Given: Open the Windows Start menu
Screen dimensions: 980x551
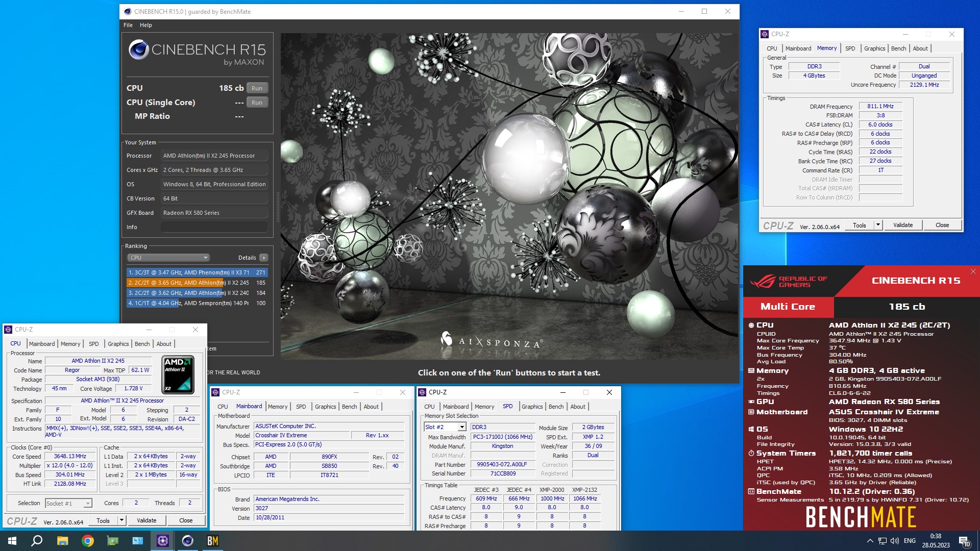Looking at the screenshot, I should coord(12,541).
